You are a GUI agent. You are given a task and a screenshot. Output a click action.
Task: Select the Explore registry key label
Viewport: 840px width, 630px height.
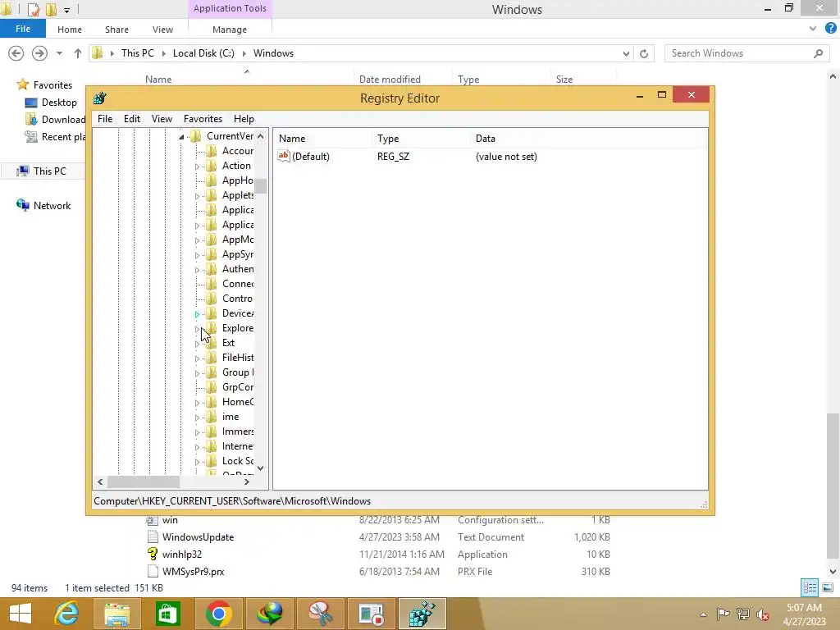coord(238,328)
